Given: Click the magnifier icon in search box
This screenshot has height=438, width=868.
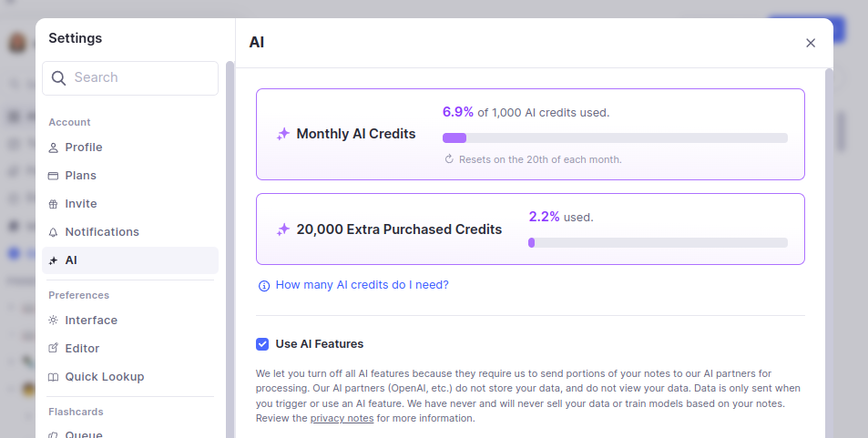Looking at the screenshot, I should click(x=59, y=78).
